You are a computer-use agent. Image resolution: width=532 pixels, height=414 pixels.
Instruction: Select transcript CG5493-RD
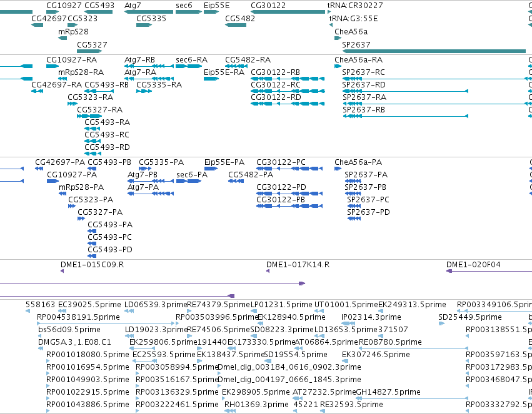click(x=93, y=154)
